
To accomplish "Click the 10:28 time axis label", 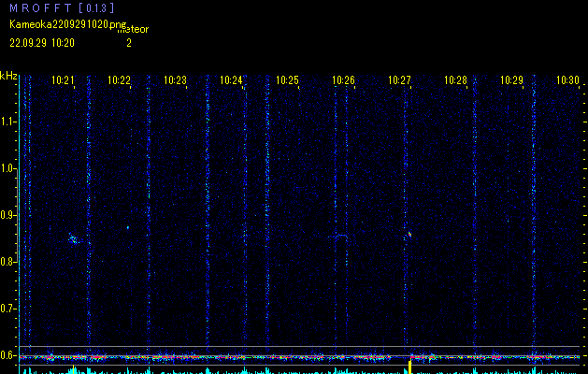I will (x=455, y=80).
